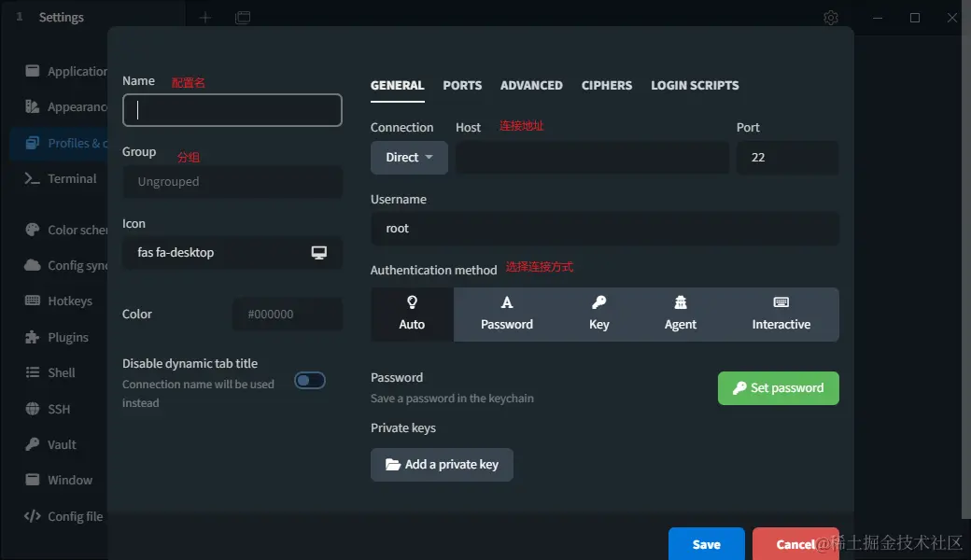The image size is (971, 560).
Task: Click the Profiles & connections sidebar icon
Action: coord(32,142)
